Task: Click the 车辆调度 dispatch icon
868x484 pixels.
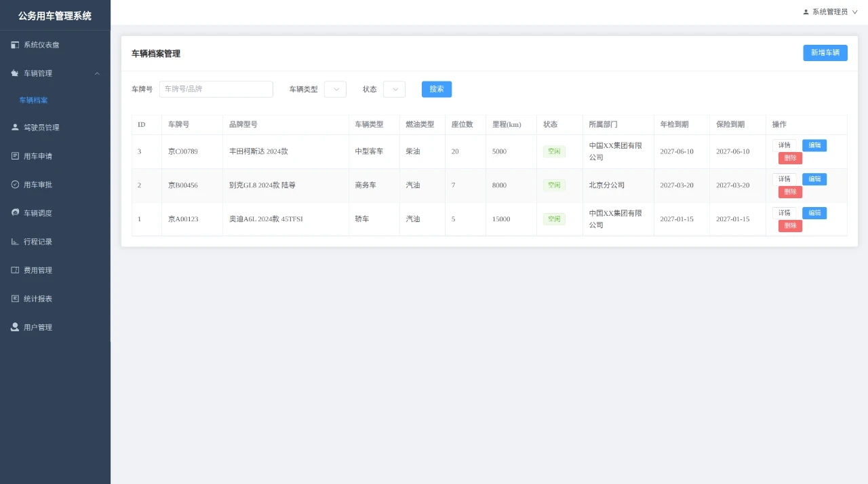Action: coord(15,212)
